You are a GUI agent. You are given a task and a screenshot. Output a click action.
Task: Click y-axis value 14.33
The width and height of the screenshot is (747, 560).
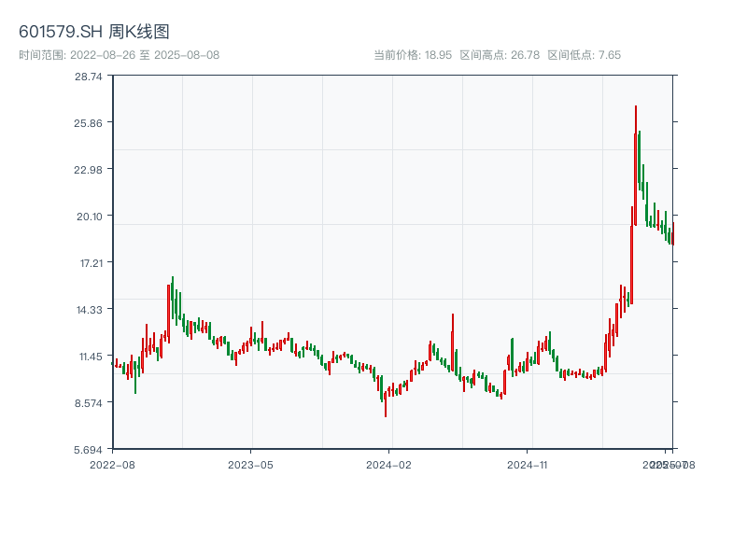pyautogui.click(x=90, y=310)
